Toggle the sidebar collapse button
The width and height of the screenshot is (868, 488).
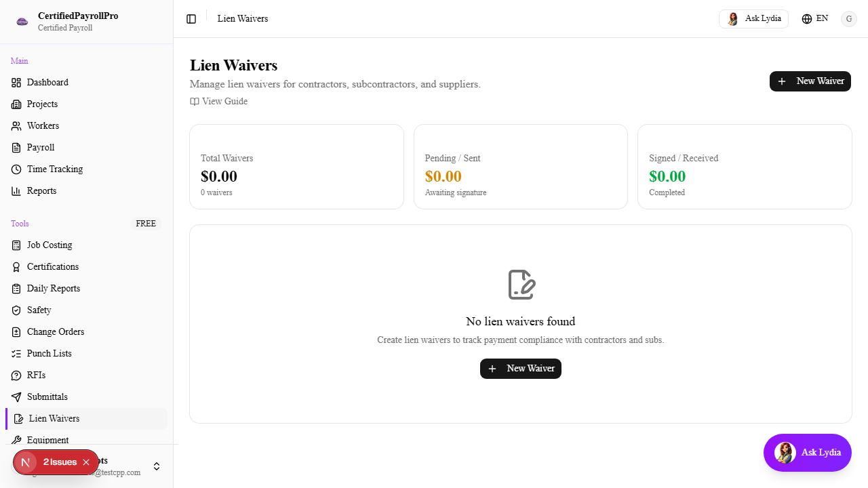(191, 19)
